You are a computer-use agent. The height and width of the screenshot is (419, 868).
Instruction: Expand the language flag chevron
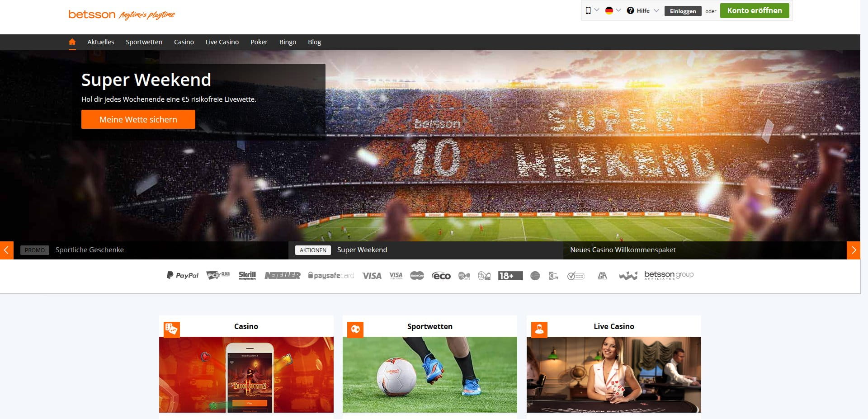pos(618,10)
